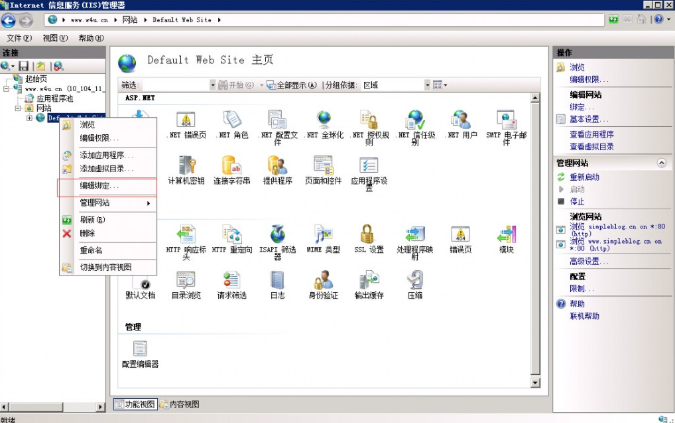This screenshot has width=675, height=423.
Task: Click the 基本设置... link in actions pane
Action: click(588, 119)
